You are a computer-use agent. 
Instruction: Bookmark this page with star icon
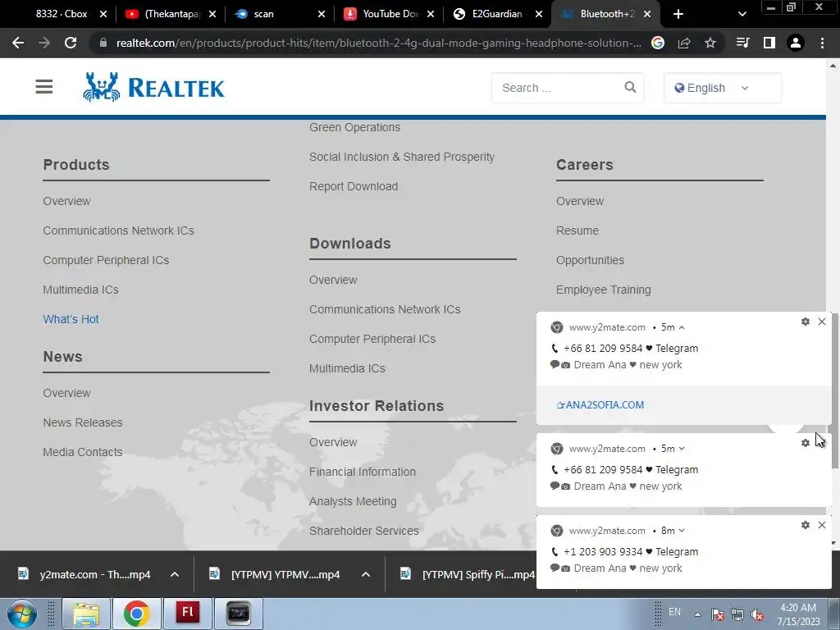(710, 43)
